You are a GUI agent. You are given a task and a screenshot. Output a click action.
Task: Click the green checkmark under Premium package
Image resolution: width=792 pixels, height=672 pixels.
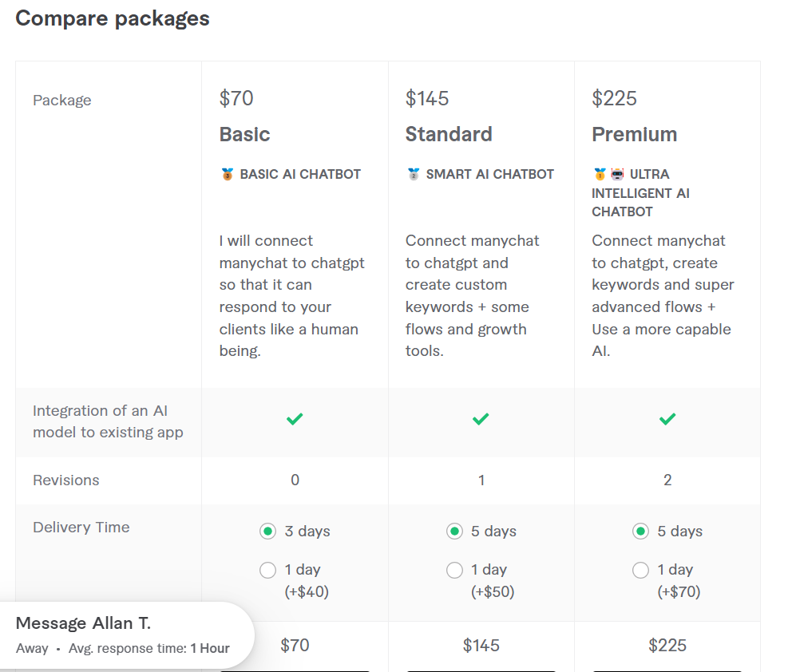[667, 419]
